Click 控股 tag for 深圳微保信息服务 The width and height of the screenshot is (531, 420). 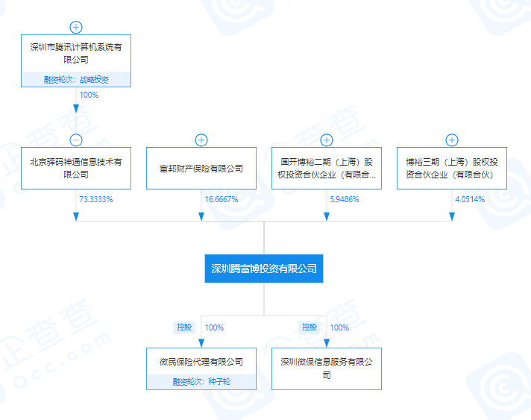point(310,327)
